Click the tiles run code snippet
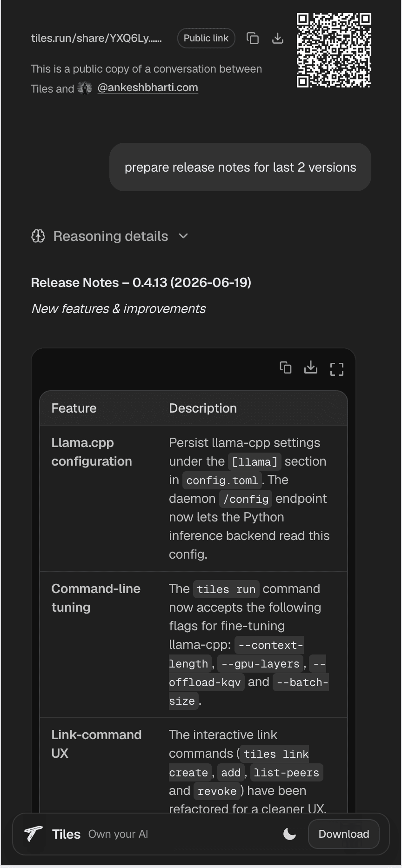402x868 pixels. (226, 589)
